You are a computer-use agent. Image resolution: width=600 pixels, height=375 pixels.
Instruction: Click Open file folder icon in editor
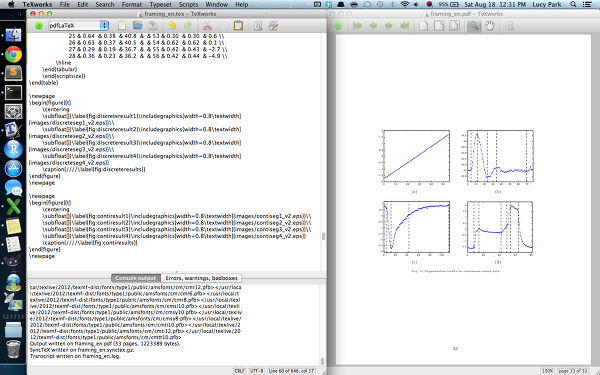(138, 26)
